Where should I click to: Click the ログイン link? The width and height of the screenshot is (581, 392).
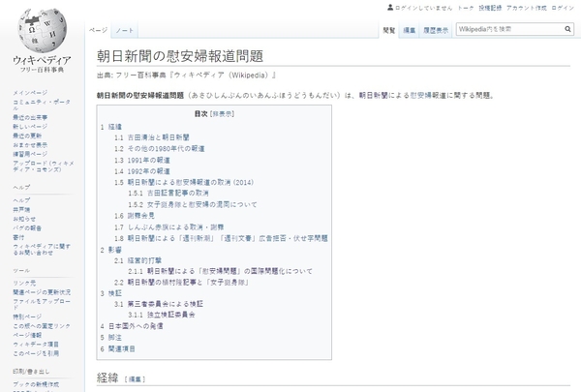point(563,8)
